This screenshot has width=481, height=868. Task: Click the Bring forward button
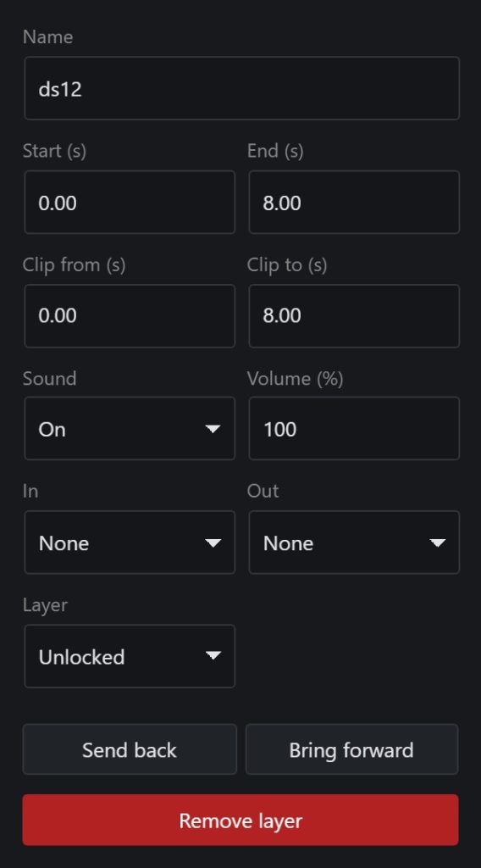(x=351, y=749)
